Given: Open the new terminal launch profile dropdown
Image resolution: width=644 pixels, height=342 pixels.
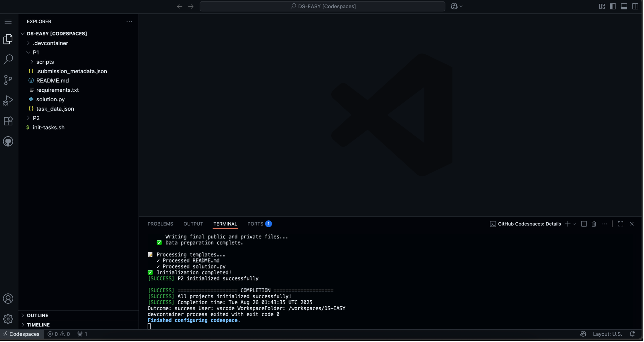Looking at the screenshot, I should [575, 224].
